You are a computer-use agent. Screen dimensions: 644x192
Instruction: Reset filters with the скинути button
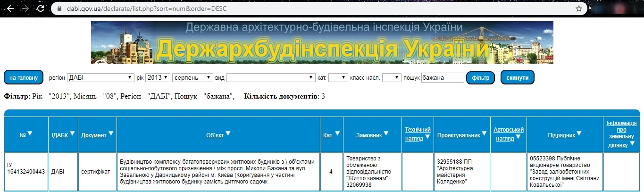tap(517, 77)
